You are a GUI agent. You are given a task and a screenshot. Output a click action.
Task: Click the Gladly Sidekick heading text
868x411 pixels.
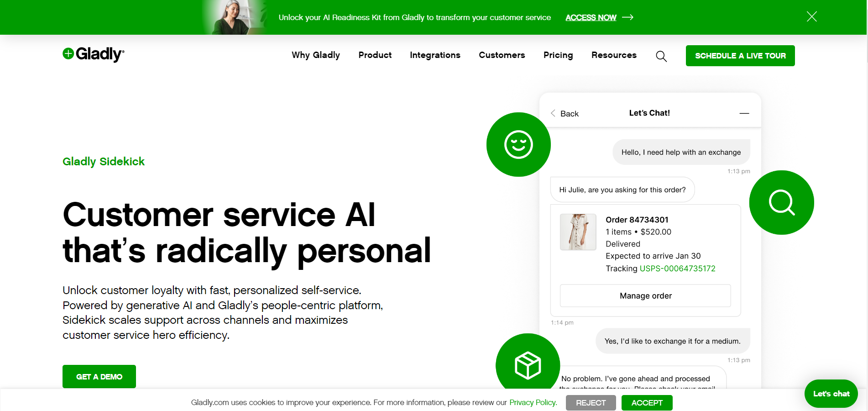click(x=104, y=162)
